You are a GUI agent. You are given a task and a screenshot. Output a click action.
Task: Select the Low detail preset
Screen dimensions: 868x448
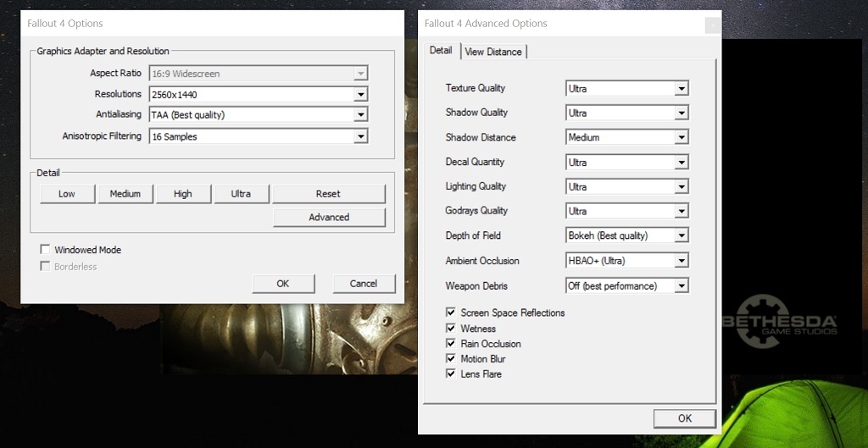tap(67, 194)
